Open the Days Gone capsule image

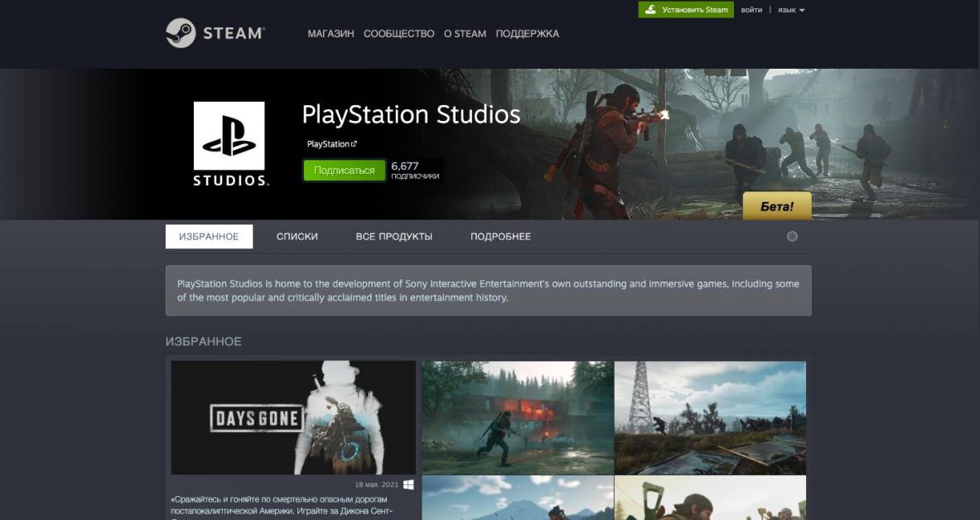coord(293,417)
